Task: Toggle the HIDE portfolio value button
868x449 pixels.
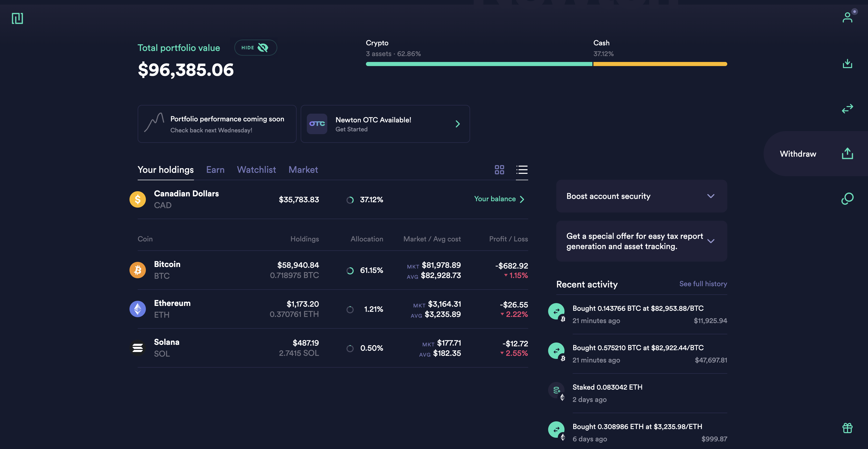Action: click(255, 48)
